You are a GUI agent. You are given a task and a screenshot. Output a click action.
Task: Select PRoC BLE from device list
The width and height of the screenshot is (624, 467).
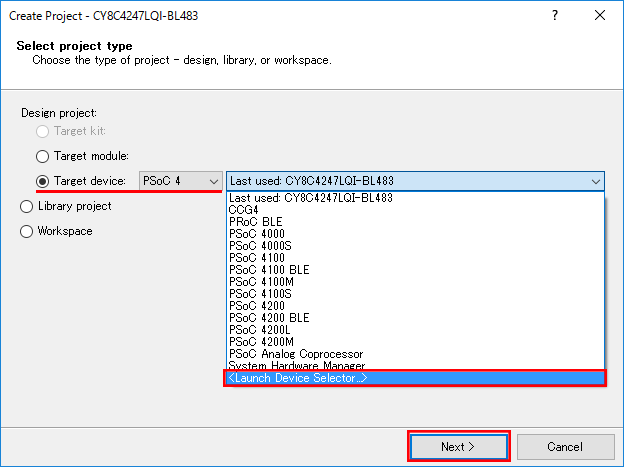(415, 222)
